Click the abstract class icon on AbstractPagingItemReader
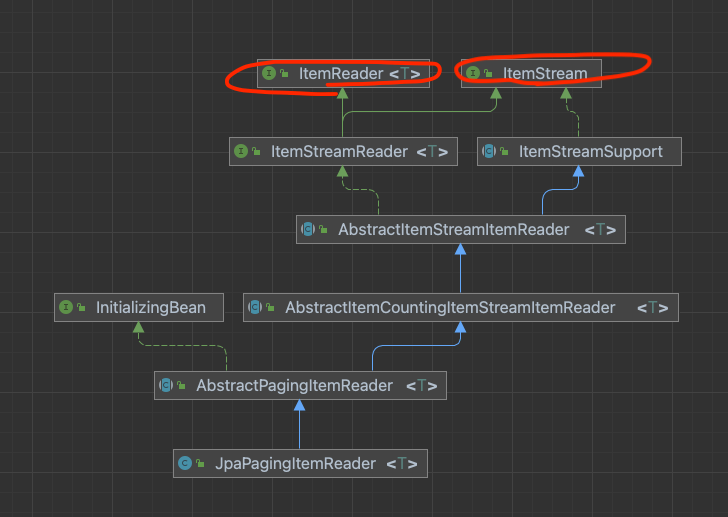Viewport: 728px width, 517px height. point(166,385)
